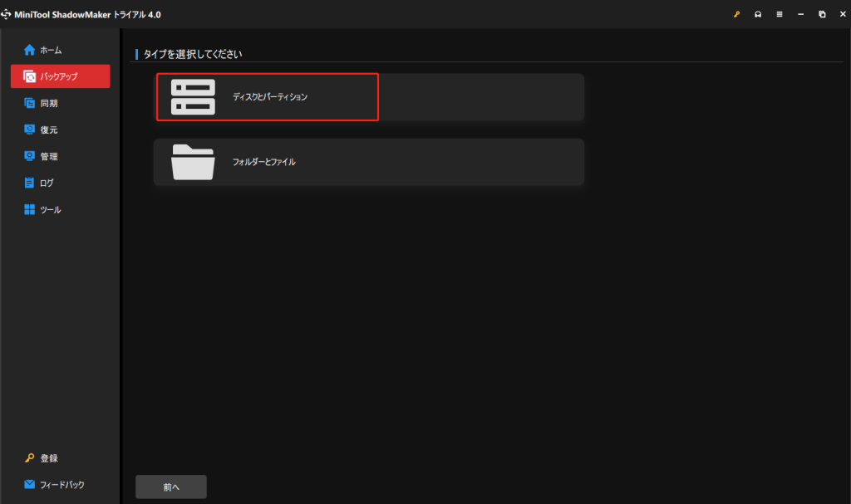Select the ディスクとパーティション text label
Viewport: 851px width, 504px height.
click(269, 97)
